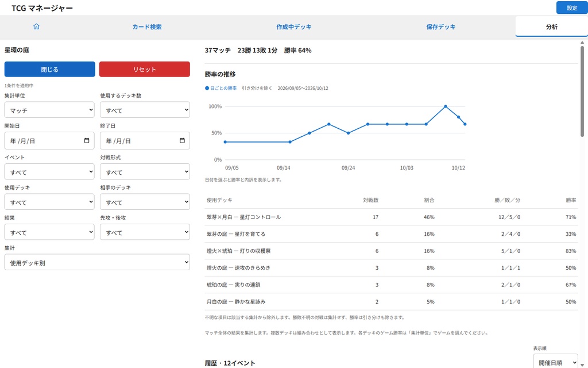The height and width of the screenshot is (368, 588).
Task: Open the 使用デッキ dropdown
Action: (49, 202)
